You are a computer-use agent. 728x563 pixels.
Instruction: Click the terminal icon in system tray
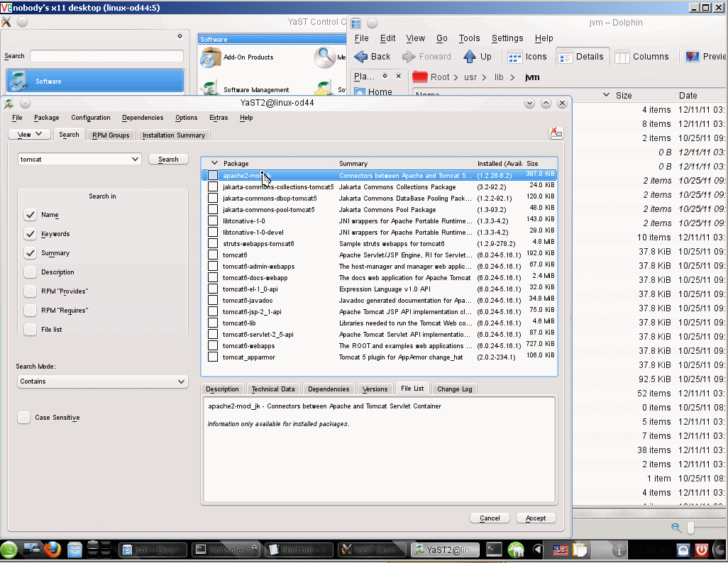point(494,550)
